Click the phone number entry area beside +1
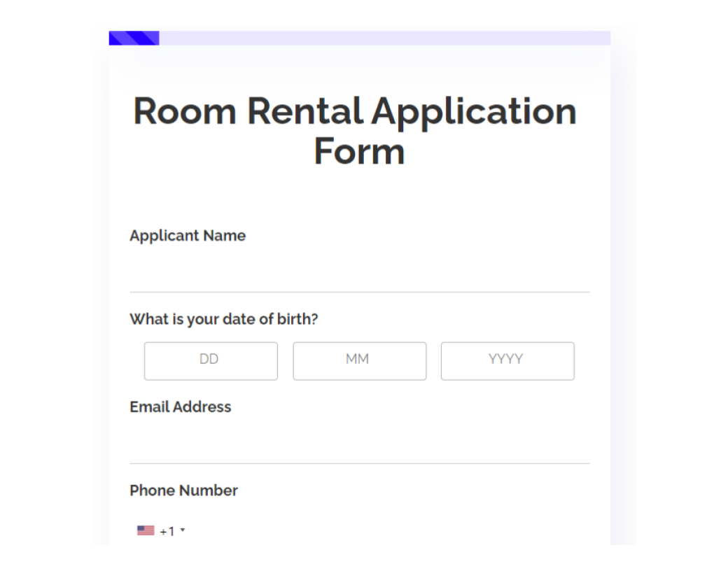728x571 pixels. click(x=389, y=530)
